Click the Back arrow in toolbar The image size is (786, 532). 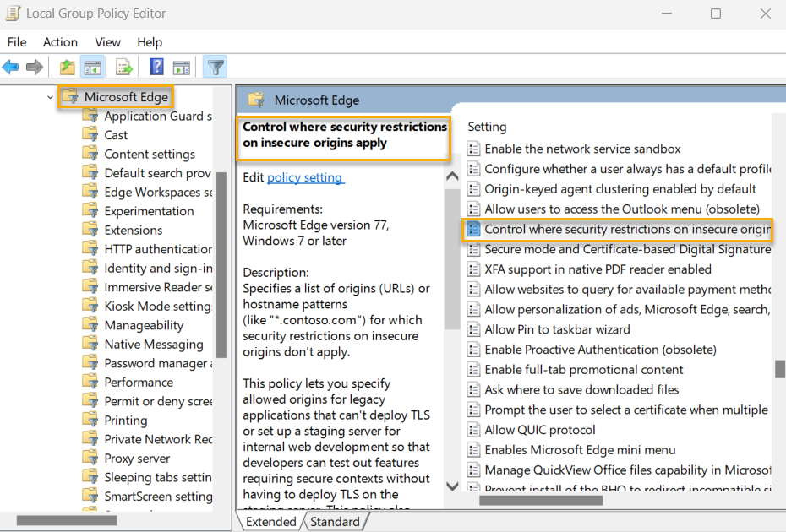(x=11, y=68)
